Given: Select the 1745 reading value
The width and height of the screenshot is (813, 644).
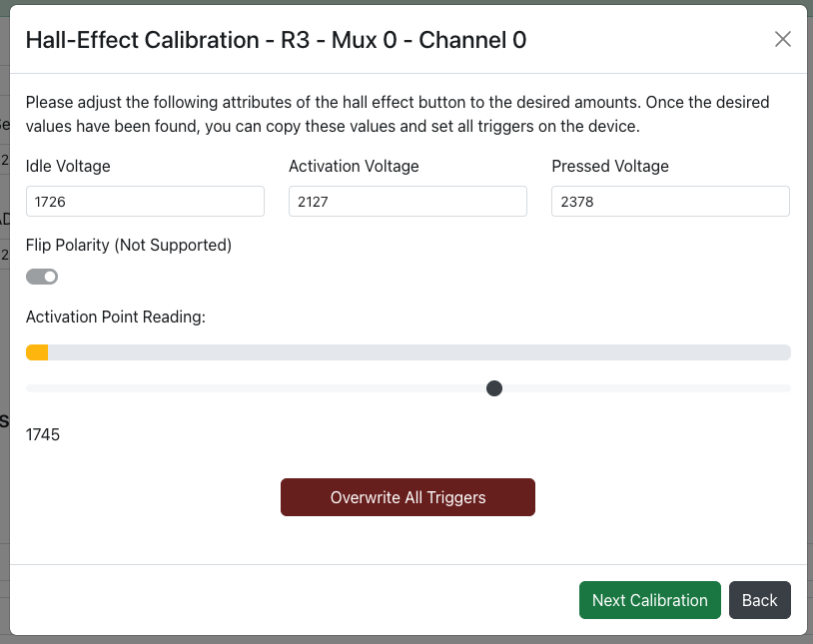Looking at the screenshot, I should [43, 435].
